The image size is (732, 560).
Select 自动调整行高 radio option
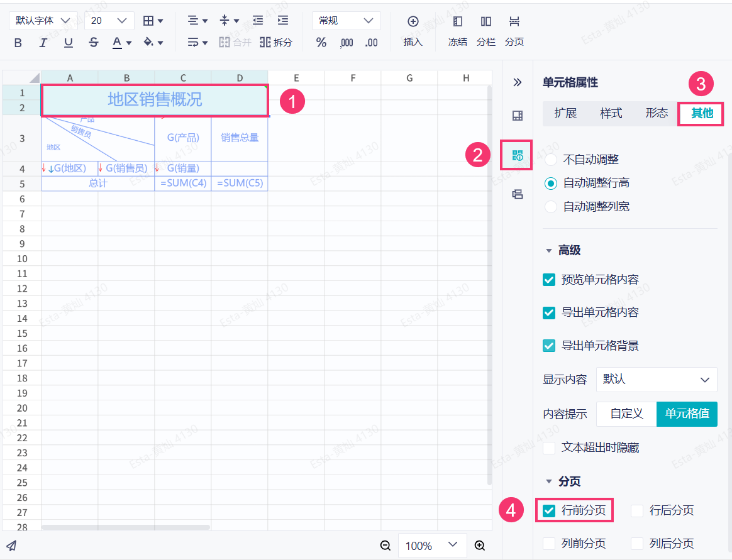[x=551, y=183]
